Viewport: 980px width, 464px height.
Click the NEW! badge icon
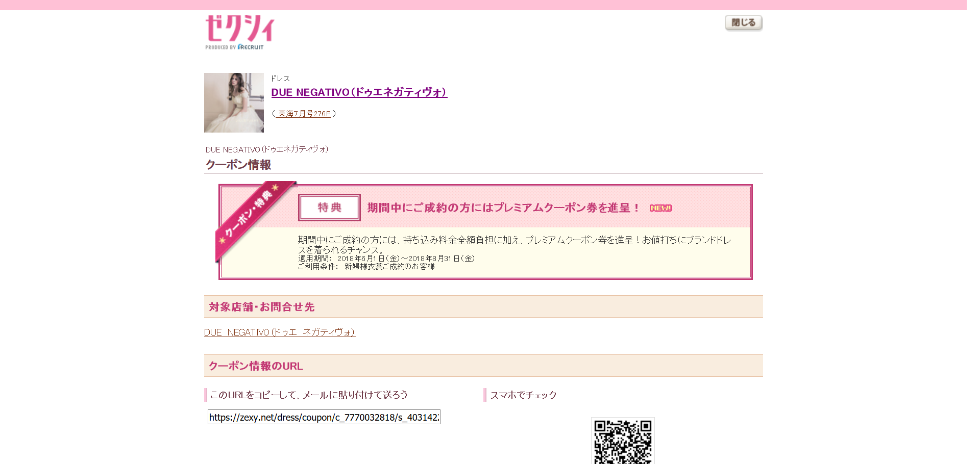click(x=660, y=208)
